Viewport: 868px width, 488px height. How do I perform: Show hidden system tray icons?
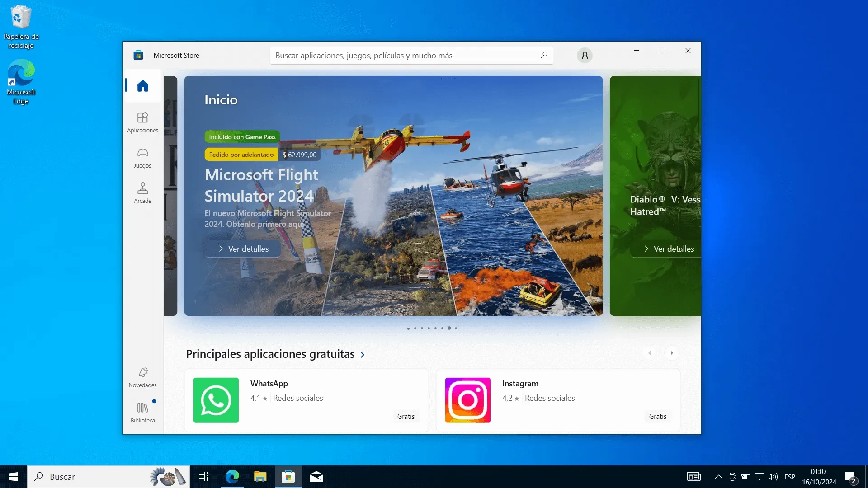(x=718, y=477)
